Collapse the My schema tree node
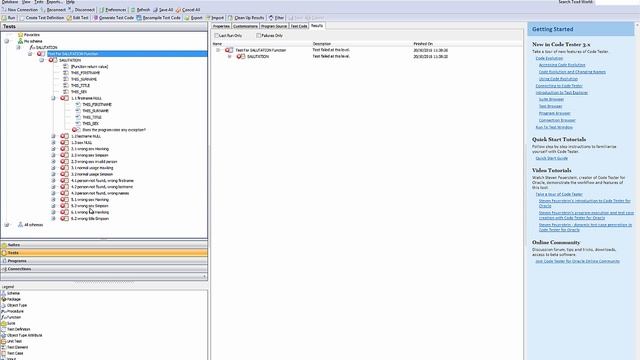The image size is (640, 360). click(x=7, y=41)
